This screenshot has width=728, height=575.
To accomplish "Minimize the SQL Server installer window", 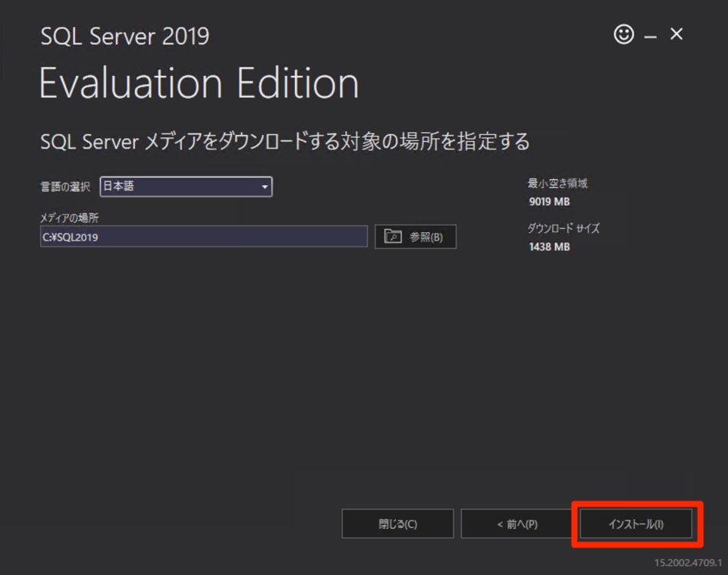I will [651, 36].
